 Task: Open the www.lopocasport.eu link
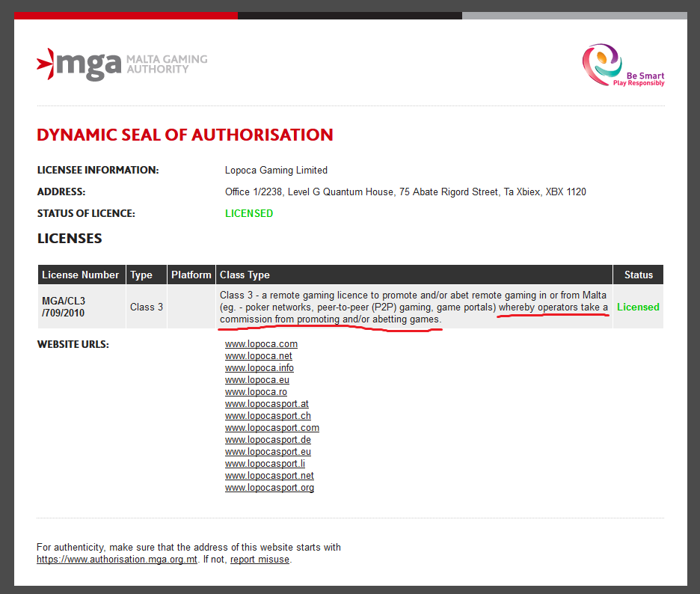point(268,452)
